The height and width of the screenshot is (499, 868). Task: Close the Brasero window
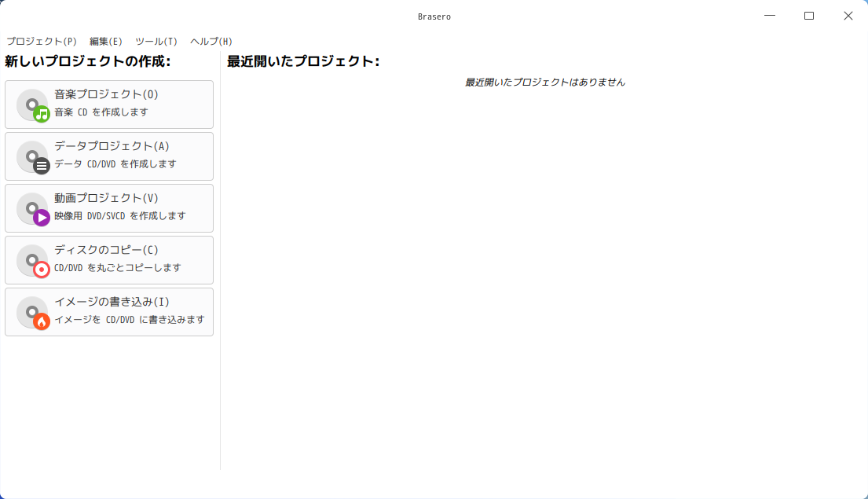point(848,16)
